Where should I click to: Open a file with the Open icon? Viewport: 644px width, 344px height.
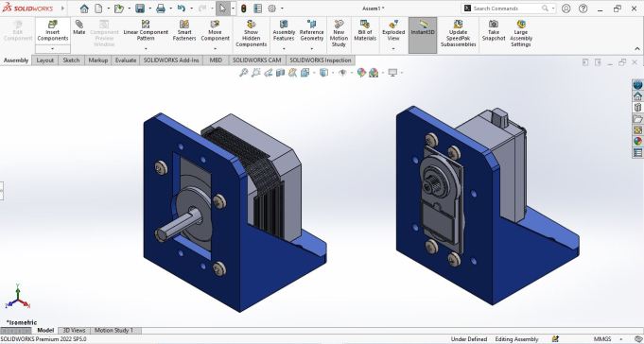(119, 9)
